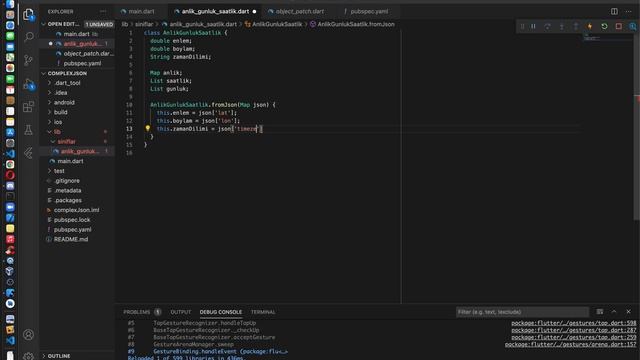Open Run and Debug view
The image size is (640, 360).
[x=29, y=84]
